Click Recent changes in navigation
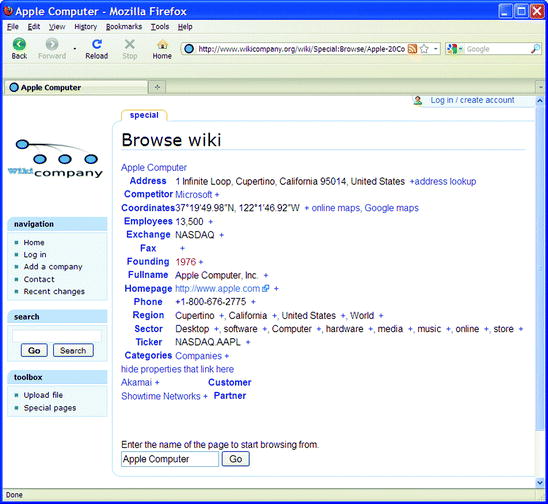 [x=54, y=291]
